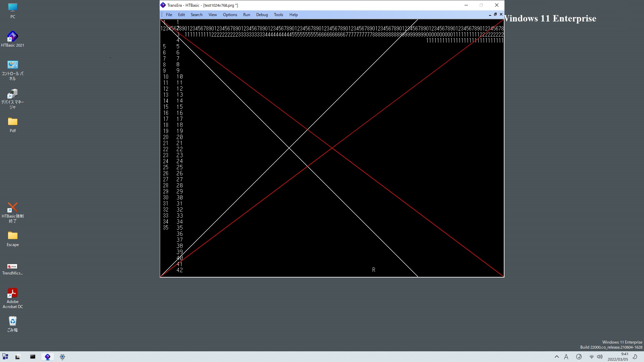The width and height of the screenshot is (644, 362).
Task: Click the 'R' character in output area
Action: tap(374, 270)
